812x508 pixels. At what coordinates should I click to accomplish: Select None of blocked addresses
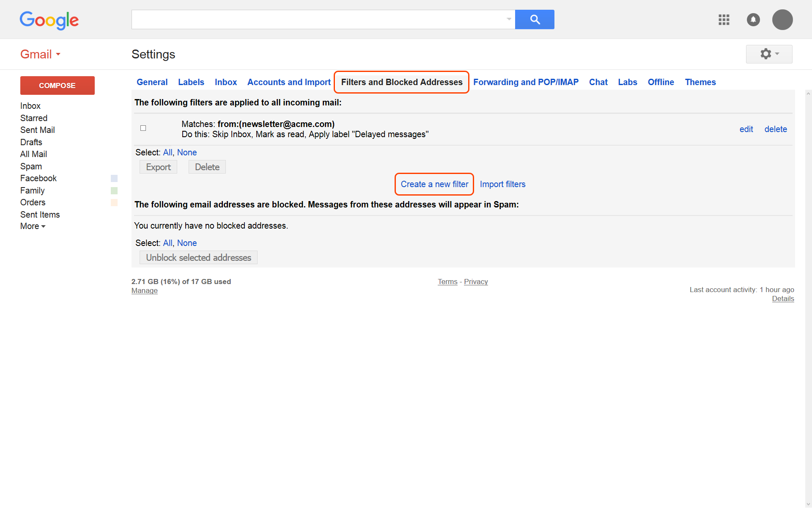[x=187, y=243]
